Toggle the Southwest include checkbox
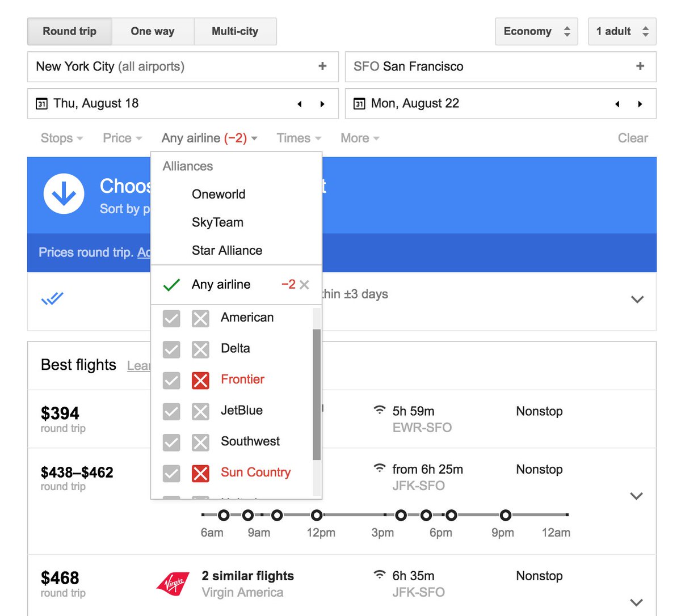This screenshot has width=681, height=616. [171, 442]
